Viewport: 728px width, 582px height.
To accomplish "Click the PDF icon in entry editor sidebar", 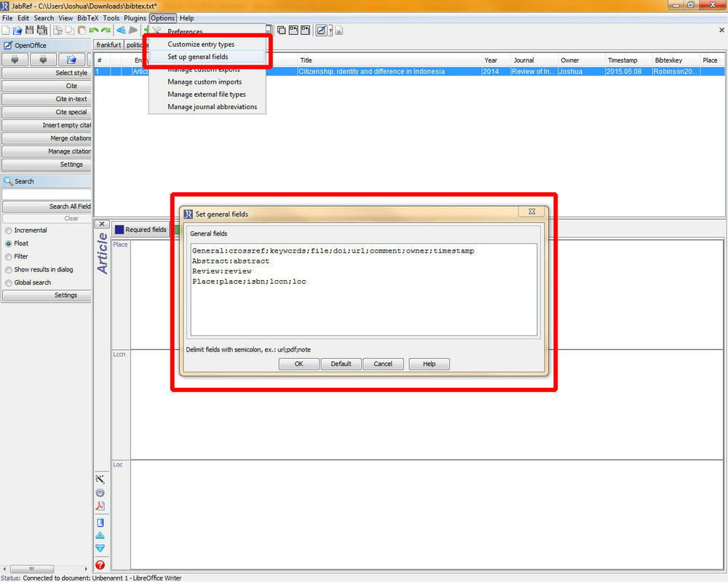I will (x=100, y=506).
